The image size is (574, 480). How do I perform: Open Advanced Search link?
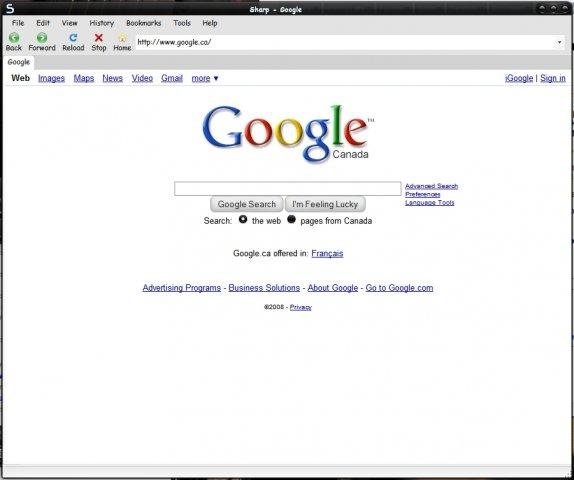[432, 186]
